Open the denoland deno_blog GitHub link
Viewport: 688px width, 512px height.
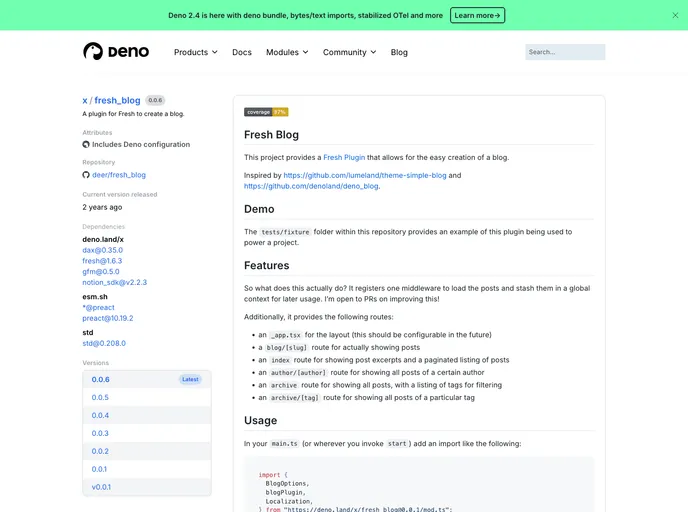pyautogui.click(x=311, y=186)
